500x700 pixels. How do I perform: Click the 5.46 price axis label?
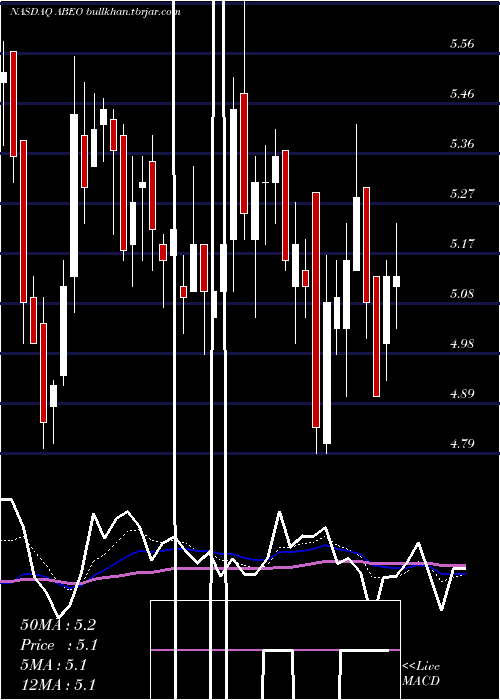click(462, 94)
